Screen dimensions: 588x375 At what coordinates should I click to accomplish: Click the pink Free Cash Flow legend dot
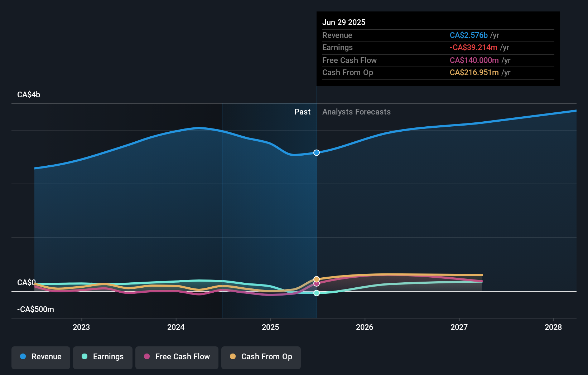pyautogui.click(x=147, y=356)
